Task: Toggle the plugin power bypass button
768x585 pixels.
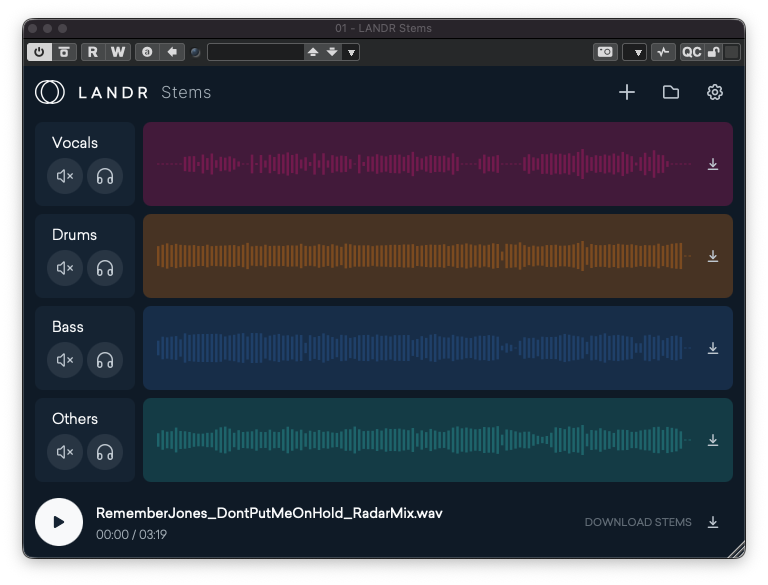Action: [39, 52]
